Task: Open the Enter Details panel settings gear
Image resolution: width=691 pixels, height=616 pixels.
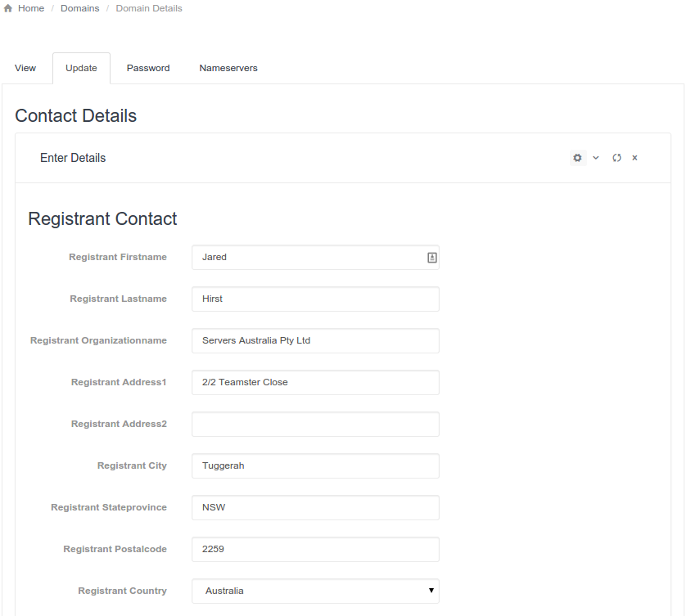Action: [577, 158]
